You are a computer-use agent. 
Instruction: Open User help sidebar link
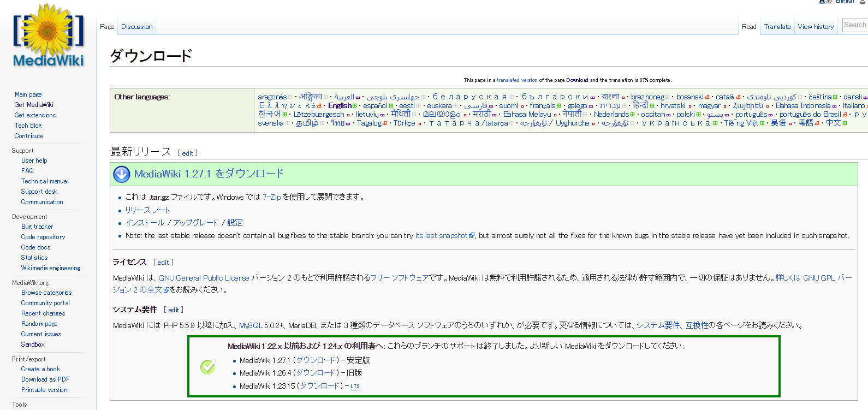point(34,161)
